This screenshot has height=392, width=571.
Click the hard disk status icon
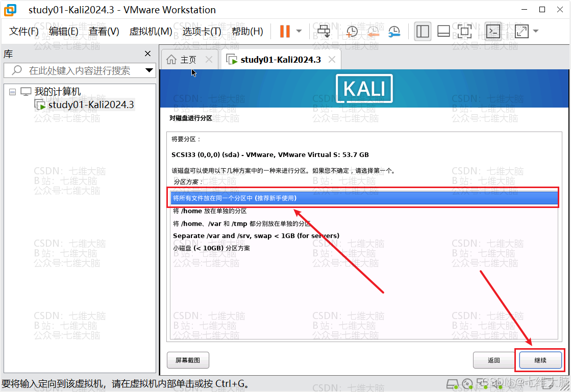tap(453, 384)
